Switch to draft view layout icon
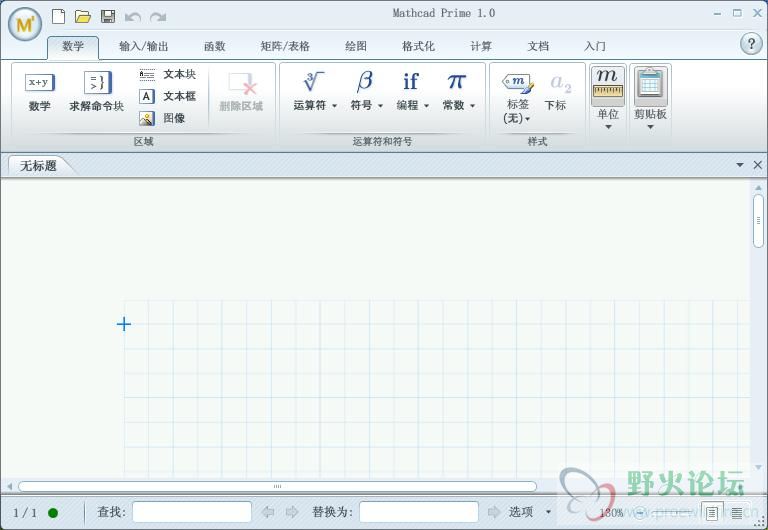Viewport: 768px width, 530px height. point(736,512)
